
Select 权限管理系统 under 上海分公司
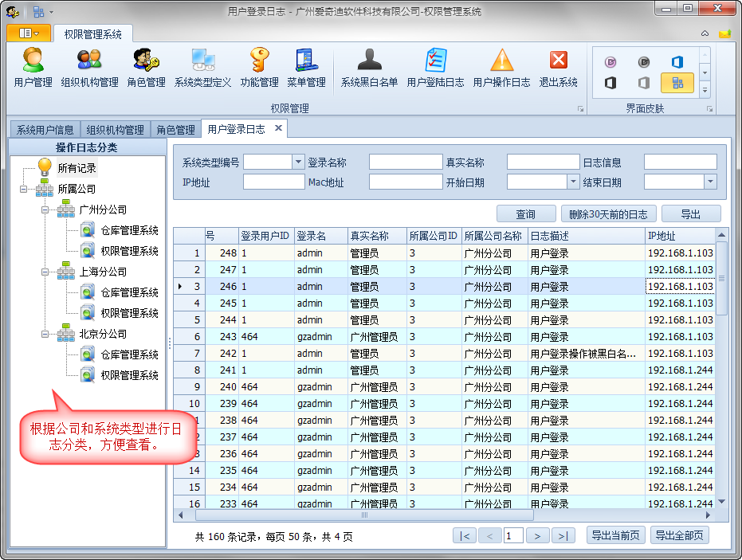click(129, 313)
